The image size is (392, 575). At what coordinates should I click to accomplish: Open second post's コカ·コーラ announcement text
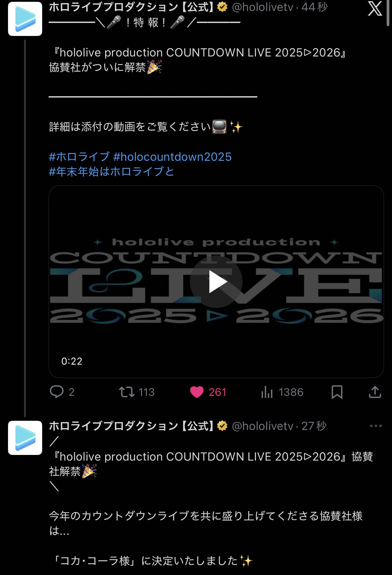[151, 561]
